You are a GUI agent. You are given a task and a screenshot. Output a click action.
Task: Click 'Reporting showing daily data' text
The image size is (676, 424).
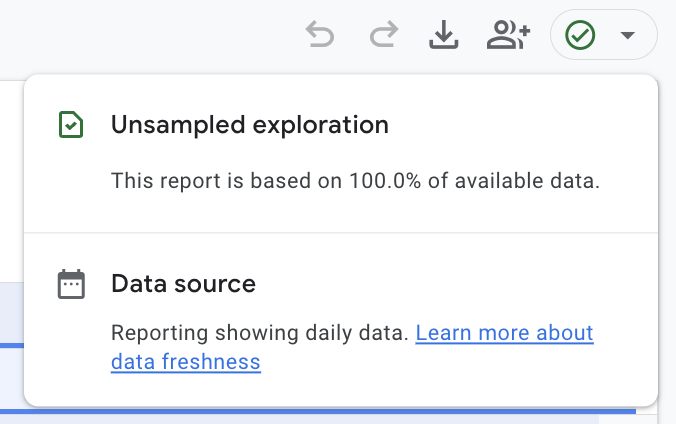point(260,333)
